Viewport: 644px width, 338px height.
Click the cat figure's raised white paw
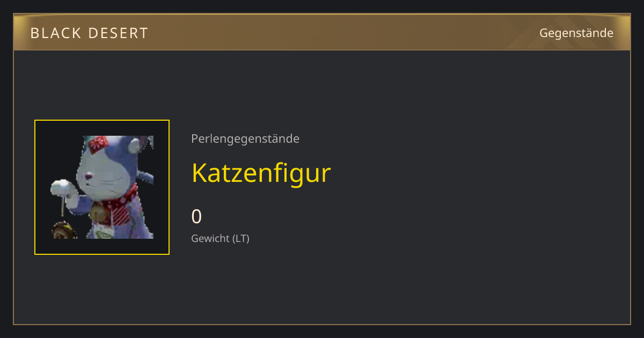pos(61,188)
